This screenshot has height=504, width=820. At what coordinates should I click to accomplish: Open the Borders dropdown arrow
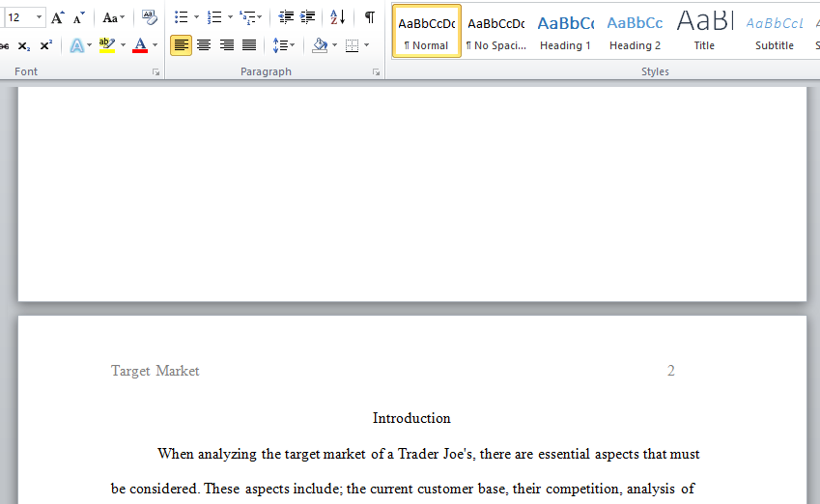367,45
